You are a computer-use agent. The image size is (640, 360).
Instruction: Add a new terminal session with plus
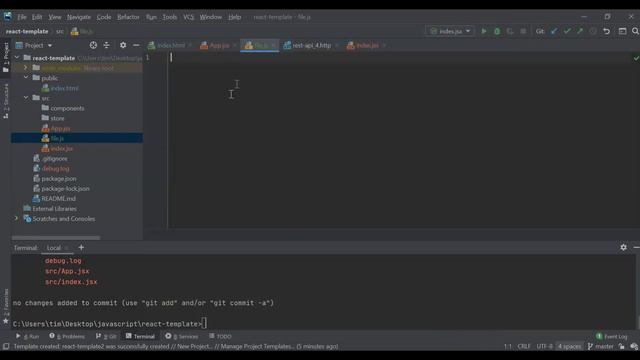pos(81,247)
